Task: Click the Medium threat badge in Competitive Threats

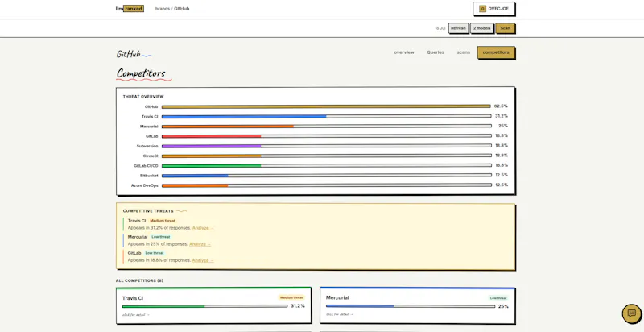Action: point(163,221)
